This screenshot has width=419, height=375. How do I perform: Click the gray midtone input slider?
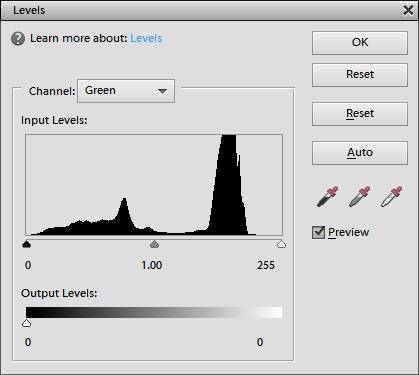[154, 244]
